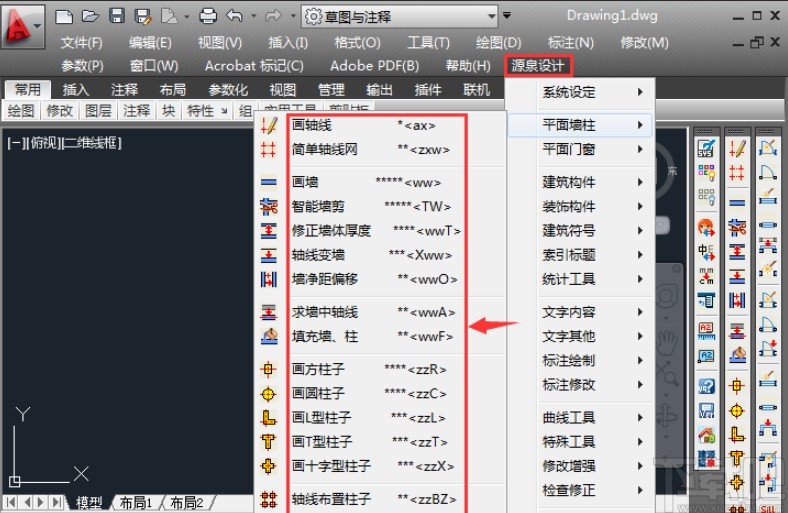Select the 画L型柱子 command

click(378, 418)
